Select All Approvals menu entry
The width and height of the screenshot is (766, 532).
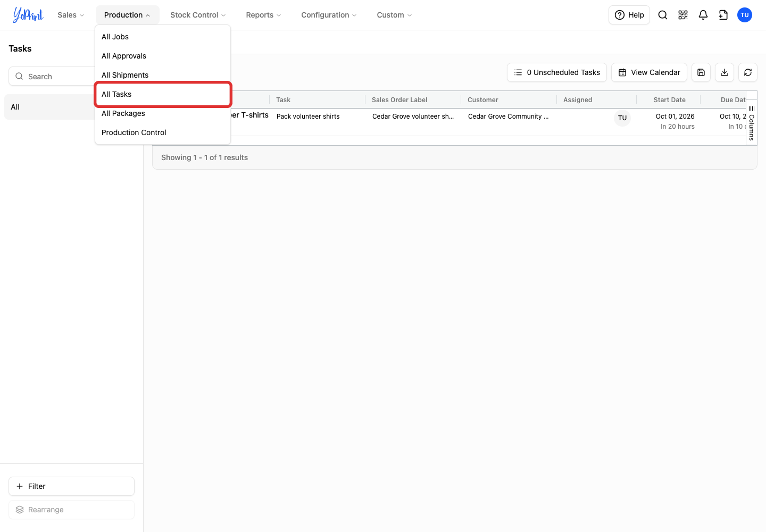(x=163, y=56)
